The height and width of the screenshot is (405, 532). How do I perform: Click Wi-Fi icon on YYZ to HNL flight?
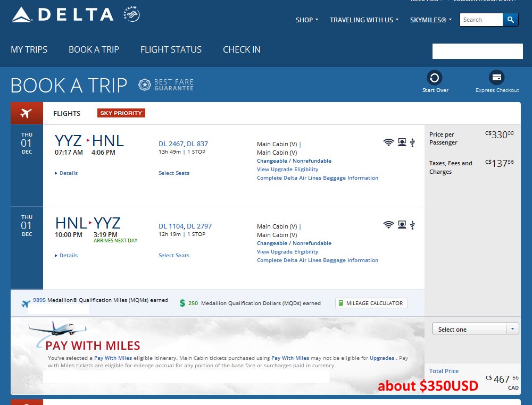coord(388,142)
